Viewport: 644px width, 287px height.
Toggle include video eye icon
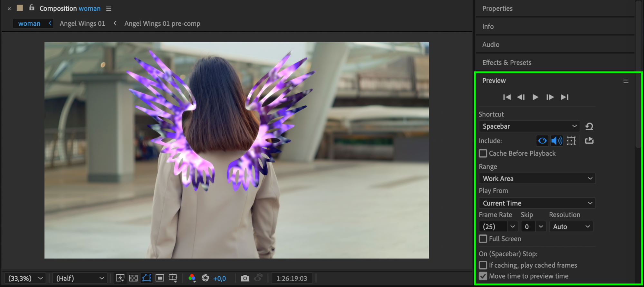coord(542,141)
